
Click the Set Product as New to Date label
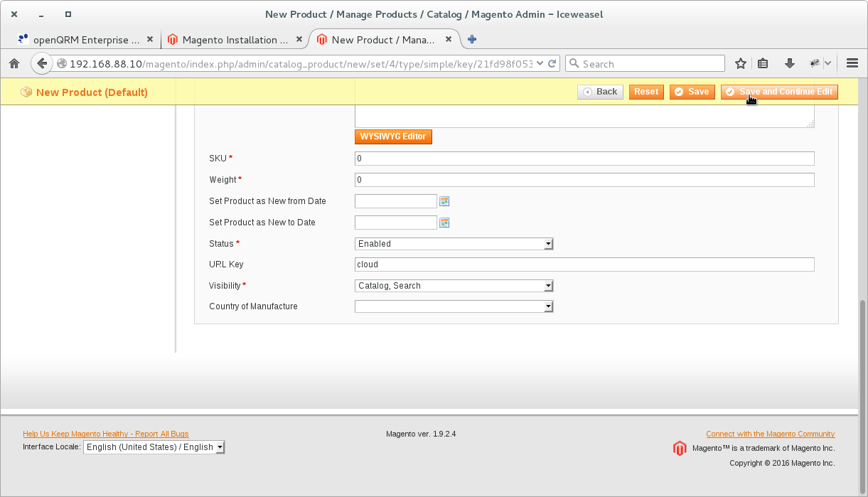pyautogui.click(x=262, y=223)
